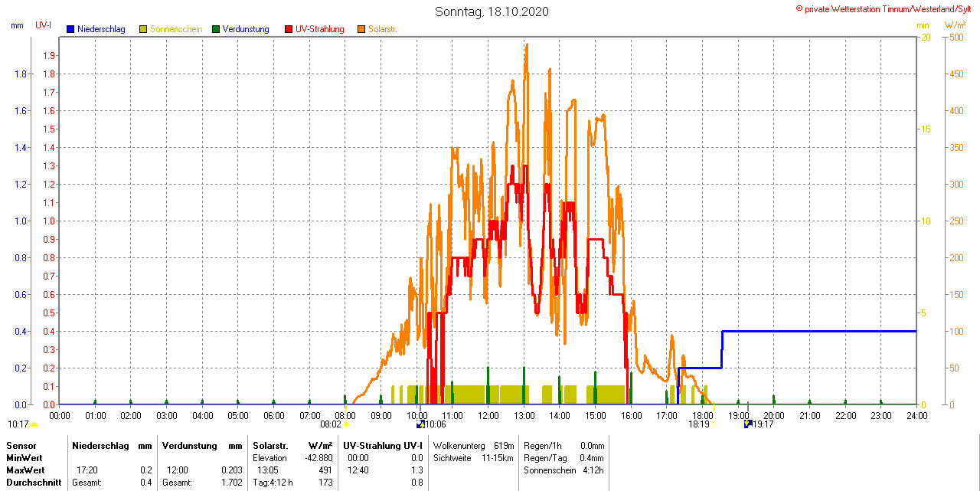Select the Sonnenschein legend label
The width and height of the screenshot is (980, 491).
point(176,29)
